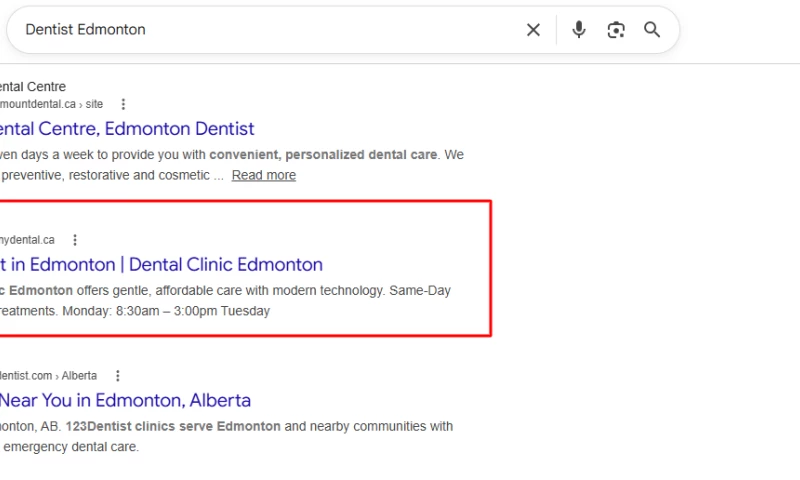Click the Dental Centre site name
800x480 pixels.
pos(33,87)
